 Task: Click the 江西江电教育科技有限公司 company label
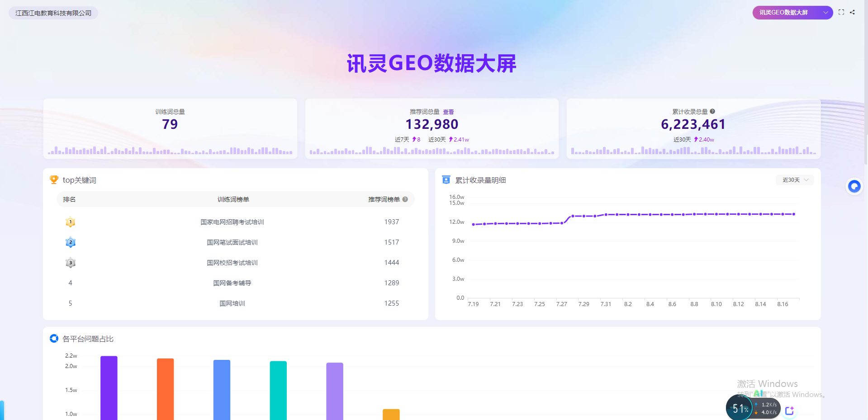pyautogui.click(x=53, y=13)
